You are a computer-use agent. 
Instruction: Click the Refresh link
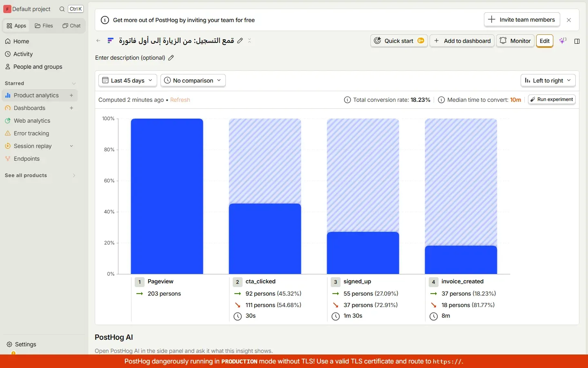(180, 100)
